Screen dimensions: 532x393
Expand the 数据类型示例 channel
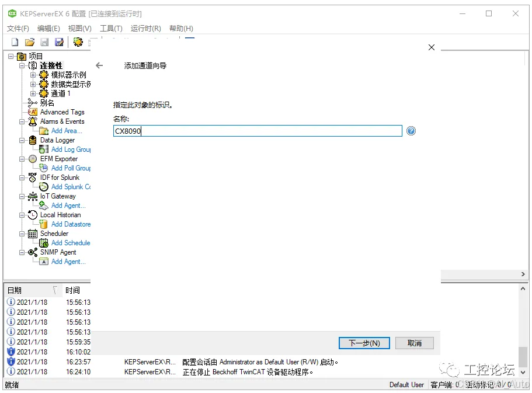pyautogui.click(x=33, y=84)
